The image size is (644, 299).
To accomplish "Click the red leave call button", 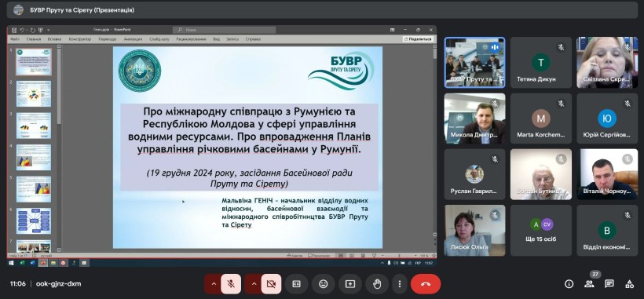I will point(426,284).
